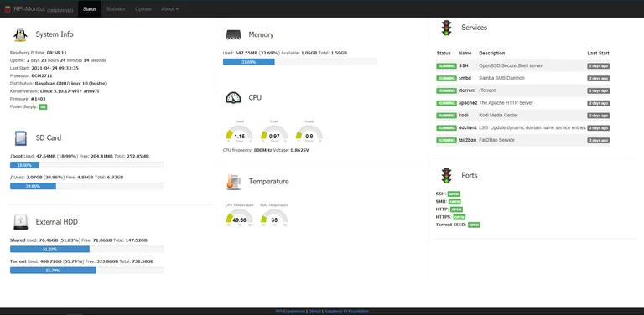This screenshot has width=644, height=315.
Task: Click 'Raspbian GNU/Linux 10 (buster)' distribution text
Action: pyautogui.click(x=70, y=84)
